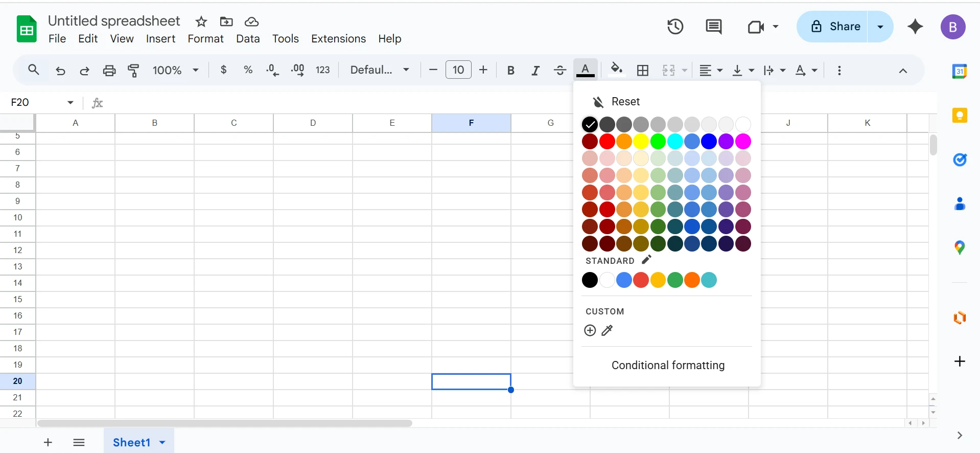This screenshot has height=453, width=980.
Task: Expand the name box dropdown arrow
Action: coord(71,102)
